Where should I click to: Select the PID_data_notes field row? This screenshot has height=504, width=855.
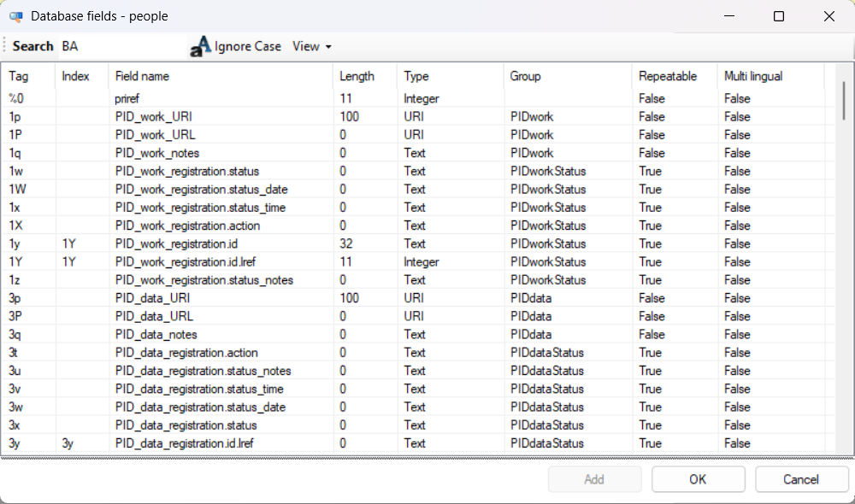tap(156, 335)
